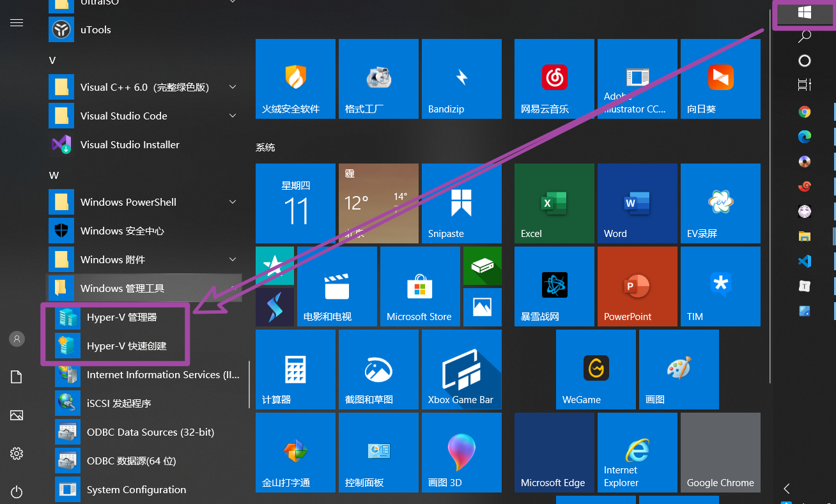Open the Xbox Game Bar tile
This screenshot has height=504, width=836.
461,369
